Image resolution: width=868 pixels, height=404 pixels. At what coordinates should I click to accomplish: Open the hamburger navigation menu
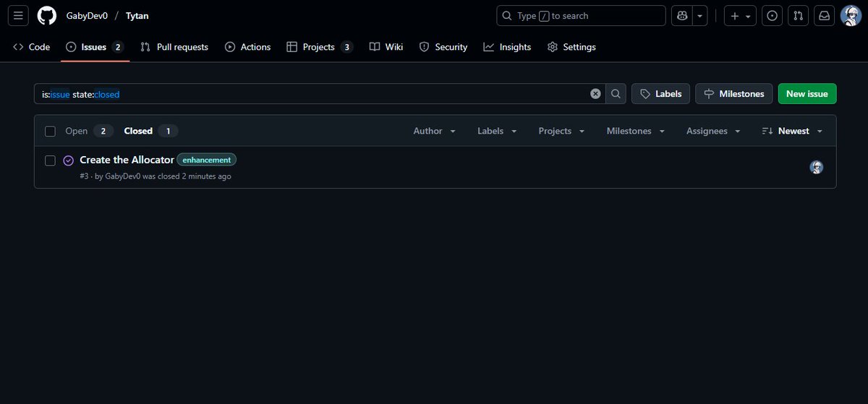19,16
